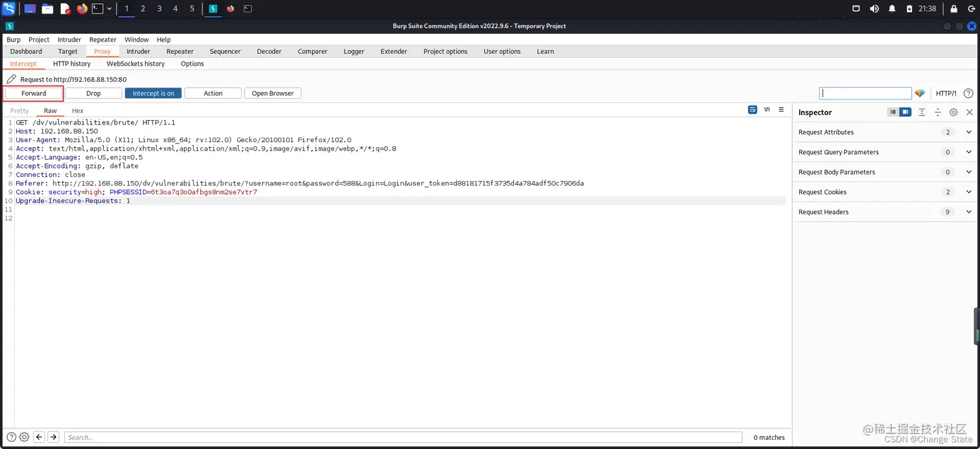This screenshot has width=980, height=449.
Task: Toggle the Intercept is on button
Action: click(x=154, y=93)
